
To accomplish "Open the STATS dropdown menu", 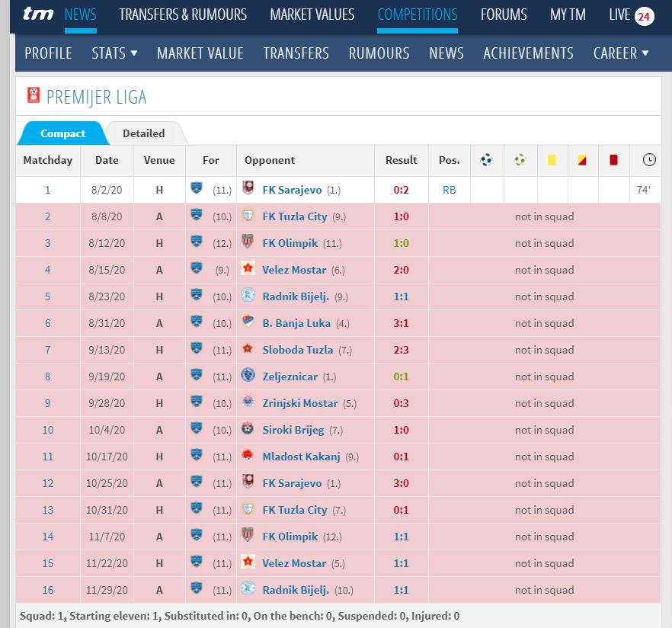I will 114,53.
